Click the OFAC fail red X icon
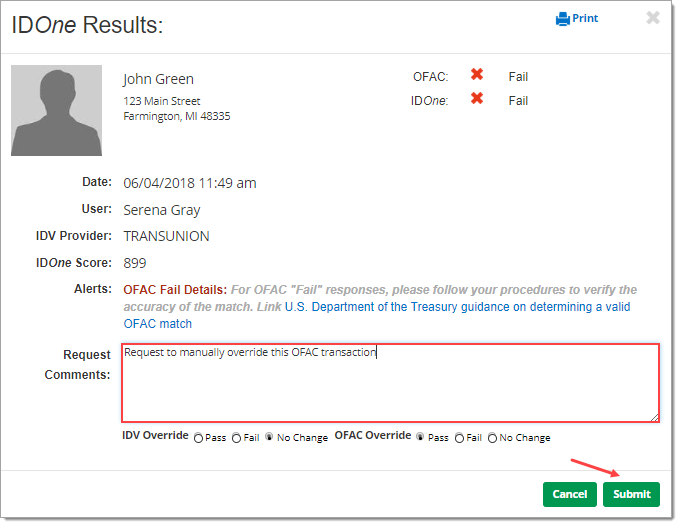The height and width of the screenshot is (525, 679). [477, 75]
